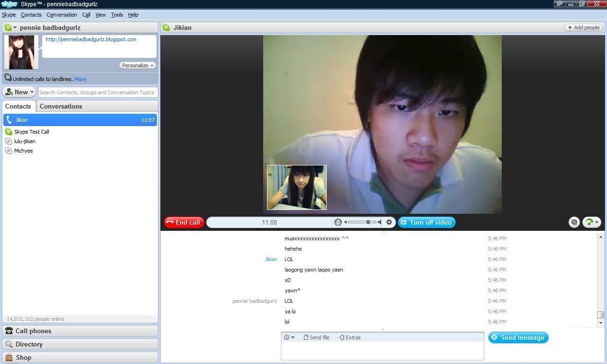This screenshot has height=364, width=607.
Task: Click the Jikian sender name in chat
Action: click(x=271, y=259)
